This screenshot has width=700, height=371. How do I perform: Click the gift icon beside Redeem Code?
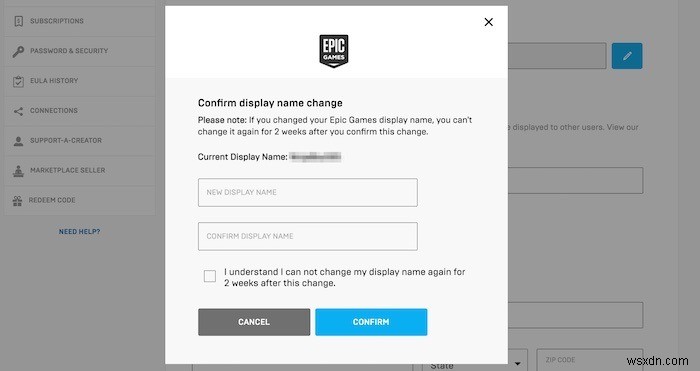pyautogui.click(x=17, y=201)
